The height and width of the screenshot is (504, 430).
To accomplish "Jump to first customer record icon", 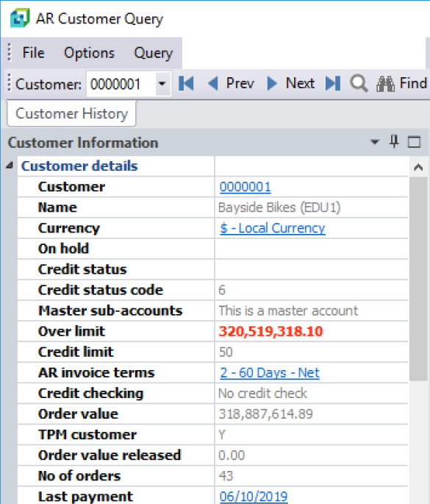I will click(186, 84).
